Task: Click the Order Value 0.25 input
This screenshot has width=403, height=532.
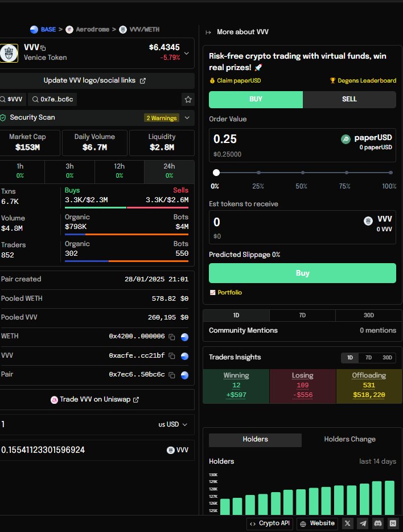Action: pyautogui.click(x=302, y=145)
